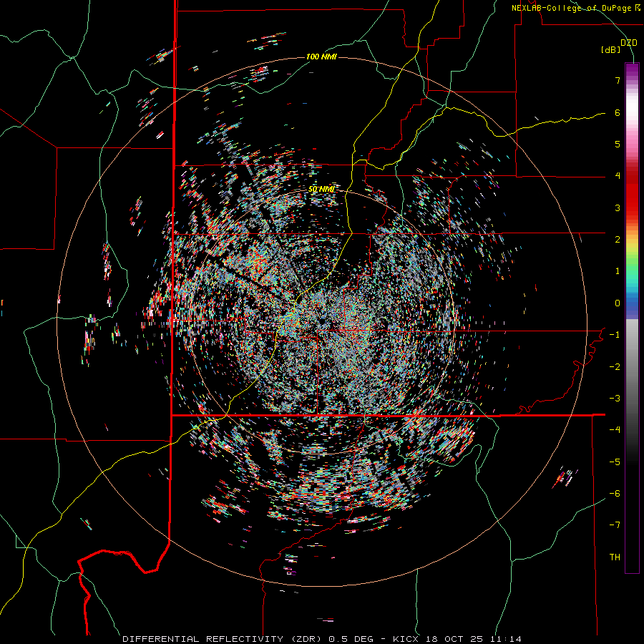Click the [dB] unit label
644x644 pixels.
pos(610,50)
